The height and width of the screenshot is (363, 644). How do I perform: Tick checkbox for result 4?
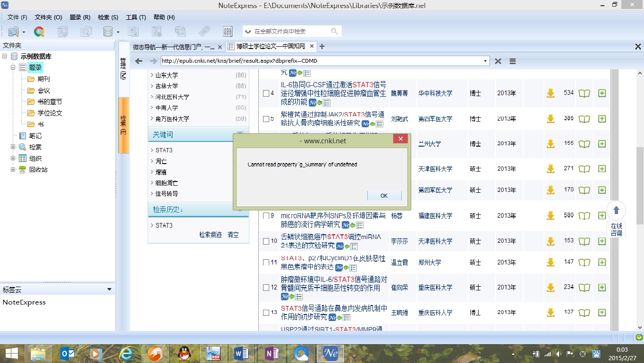point(266,93)
